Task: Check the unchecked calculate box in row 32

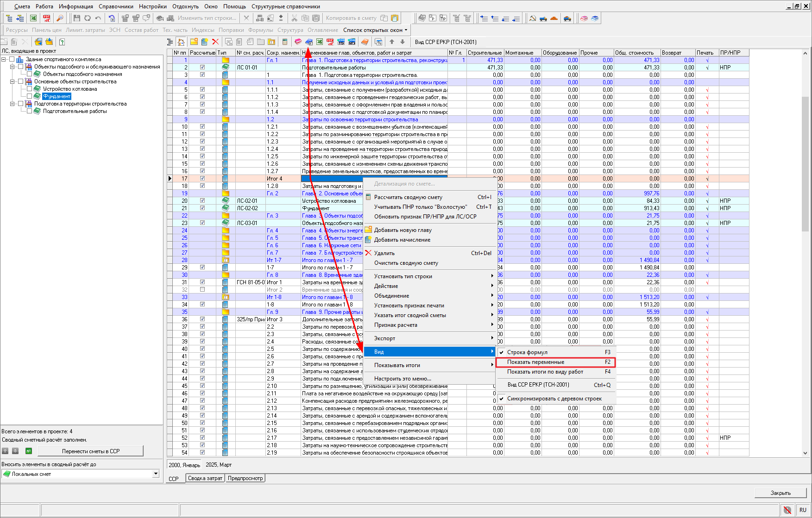Action: coord(202,290)
